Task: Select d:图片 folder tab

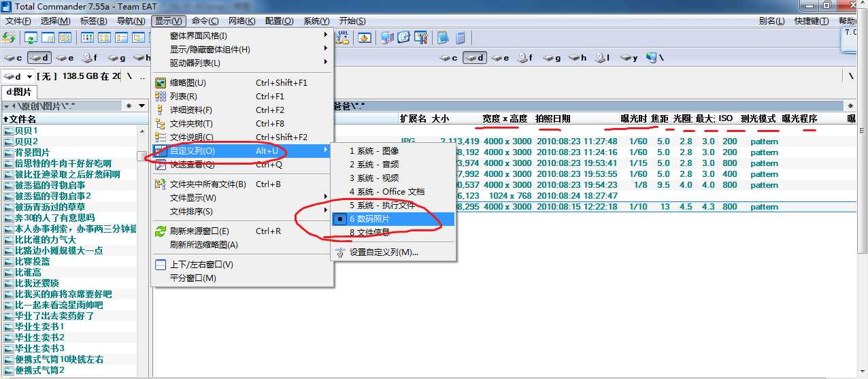Action: point(19,92)
